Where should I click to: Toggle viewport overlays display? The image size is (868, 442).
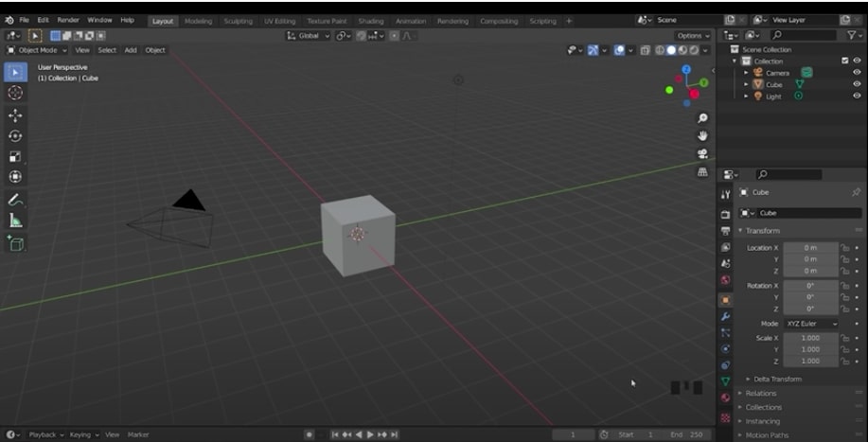coord(619,50)
